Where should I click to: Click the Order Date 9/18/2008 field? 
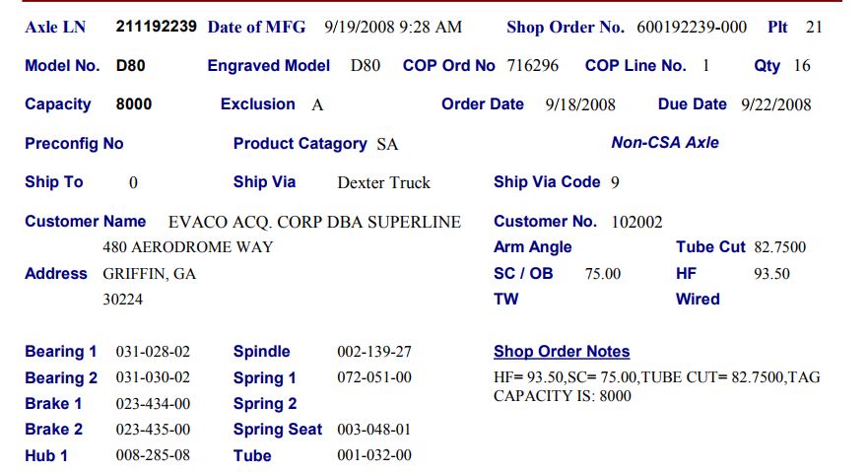(x=580, y=104)
